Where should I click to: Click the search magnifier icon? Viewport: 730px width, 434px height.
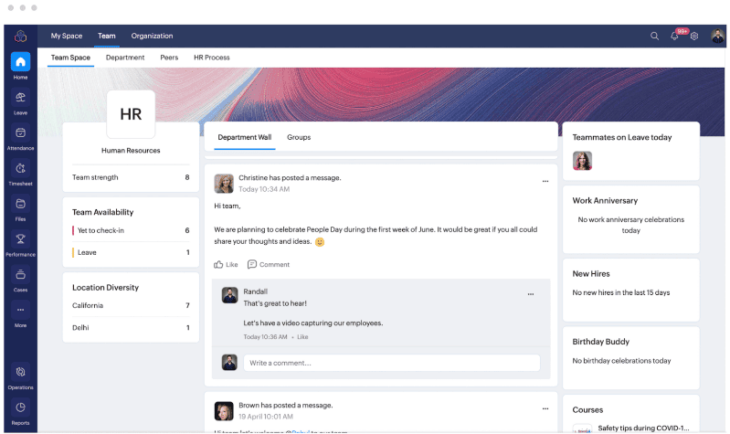point(655,36)
